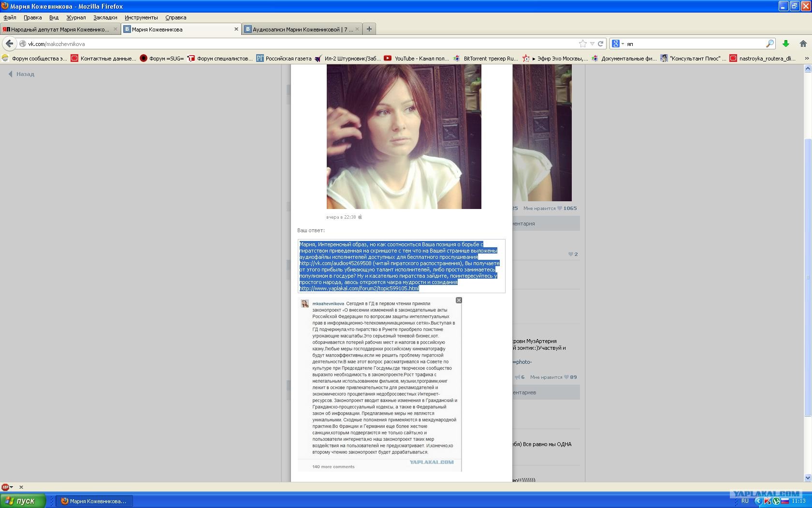Select Firefox 'Мария Кожевникова' taskbar button
Viewport: 812px width, 508px height.
[x=95, y=501]
